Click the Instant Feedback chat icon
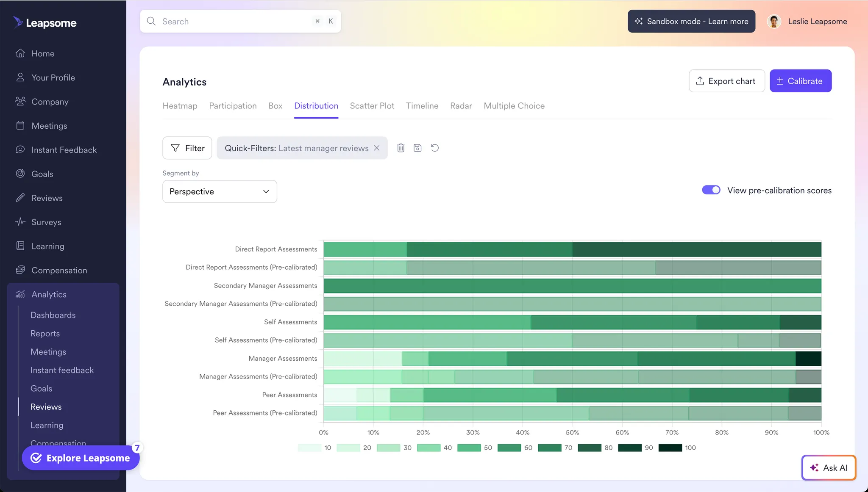Screen dimensions: 868x492 (x=20, y=150)
